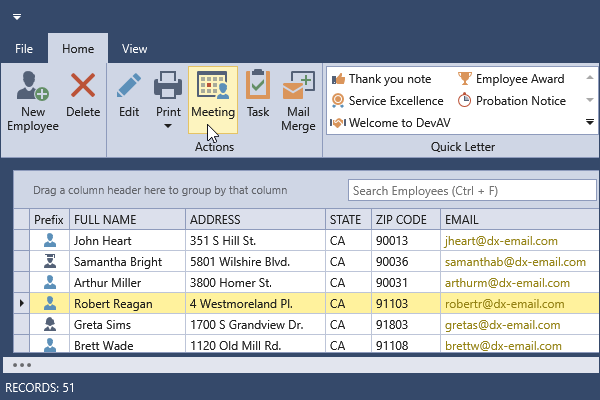The height and width of the screenshot is (400, 600).
Task: Choose Employee Award quick letter
Action: point(511,79)
